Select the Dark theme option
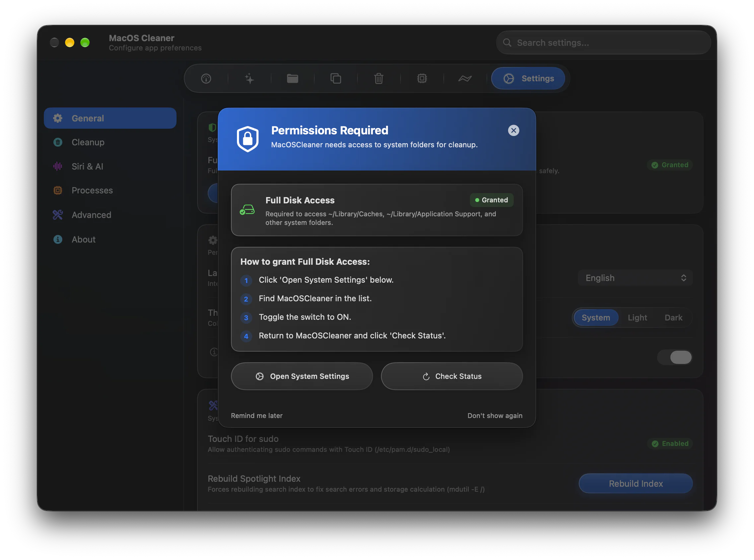The image size is (754, 560). (673, 317)
